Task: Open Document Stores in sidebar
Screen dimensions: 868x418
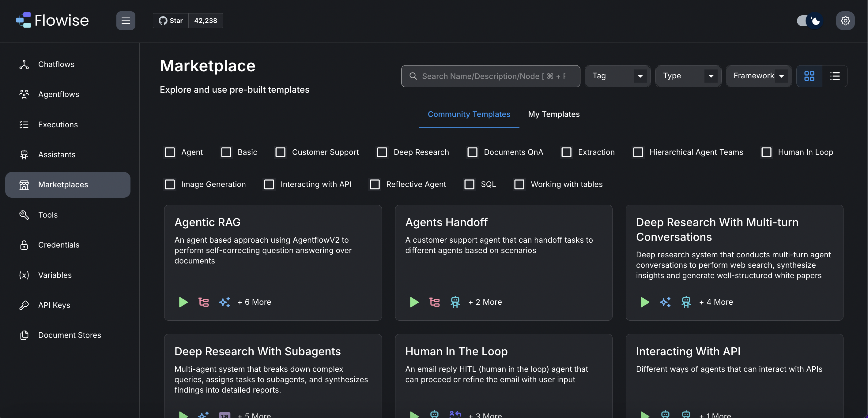Action: (70, 335)
